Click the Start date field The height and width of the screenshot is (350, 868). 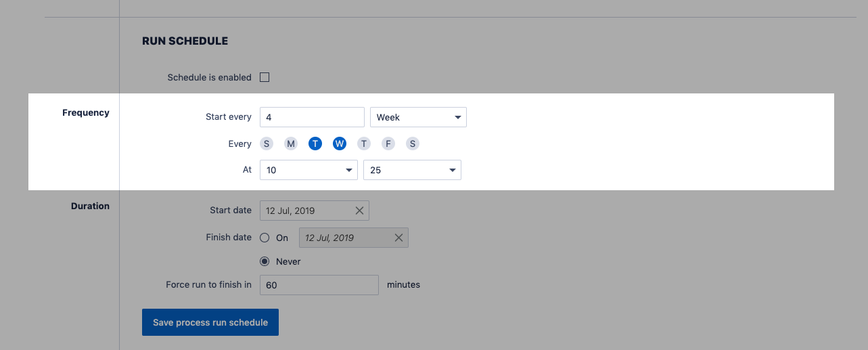pyautogui.click(x=306, y=211)
